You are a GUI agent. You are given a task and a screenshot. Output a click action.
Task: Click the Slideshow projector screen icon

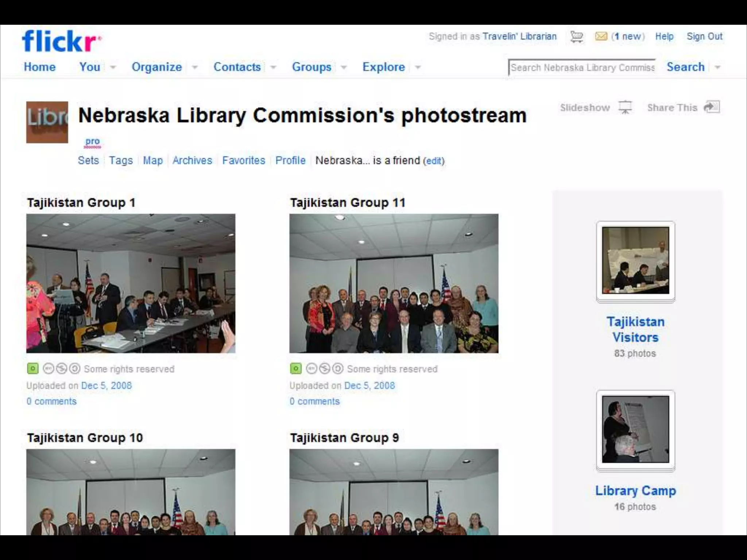[625, 108]
